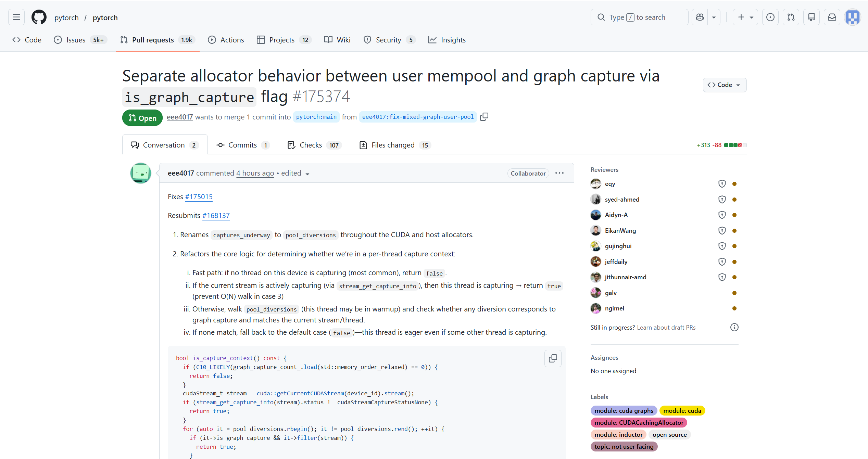Select the module: cuda yellow label
Screen dimensions: 868x459
(x=682, y=411)
